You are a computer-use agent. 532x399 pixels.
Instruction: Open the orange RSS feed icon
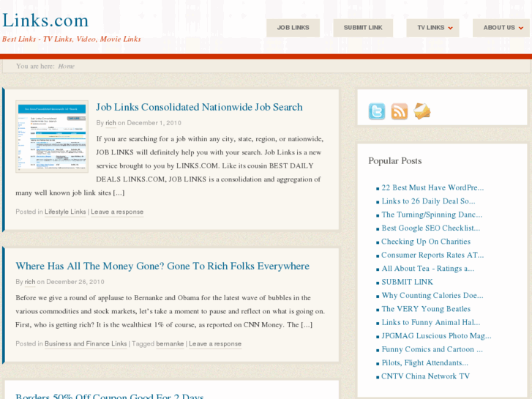point(400,111)
